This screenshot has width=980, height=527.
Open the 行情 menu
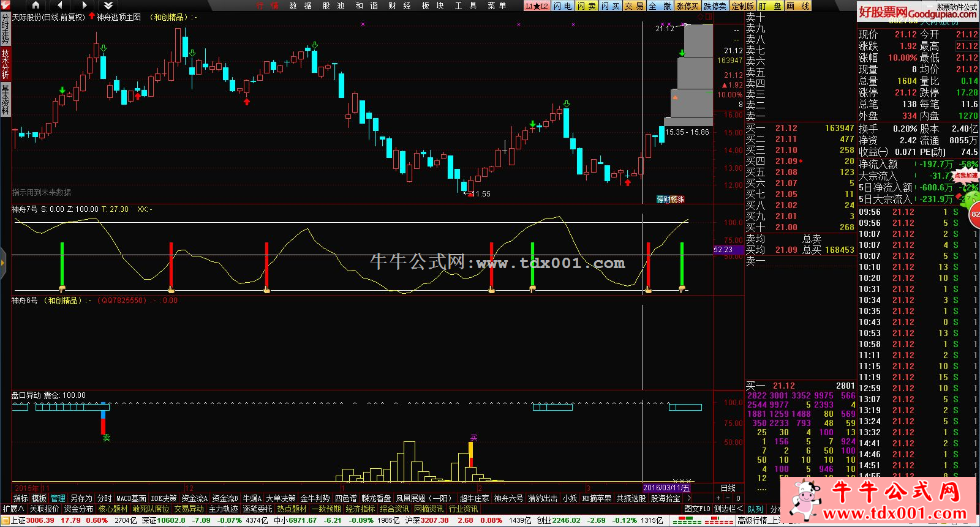click(267, 6)
